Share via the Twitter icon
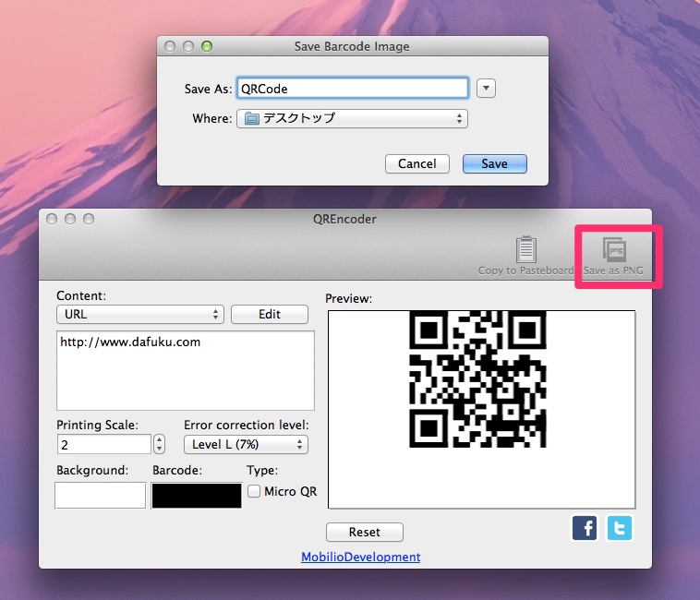The image size is (700, 600). pyautogui.click(x=620, y=528)
